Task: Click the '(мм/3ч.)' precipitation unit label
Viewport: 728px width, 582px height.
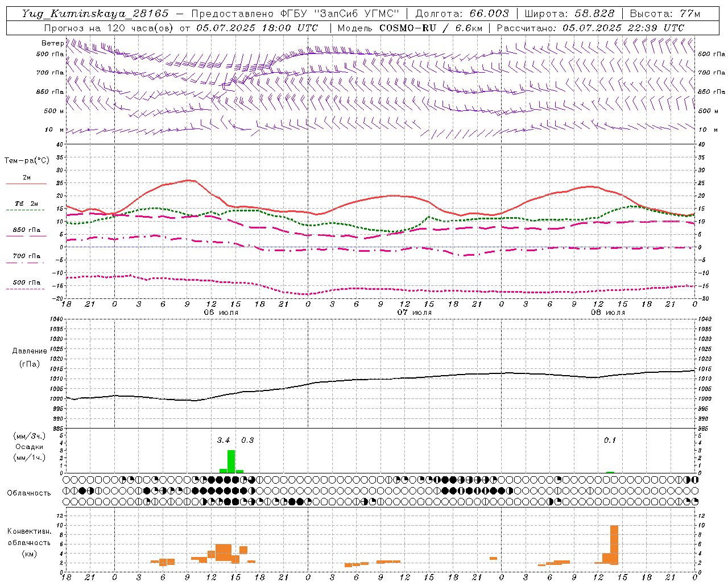Action: [x=29, y=436]
